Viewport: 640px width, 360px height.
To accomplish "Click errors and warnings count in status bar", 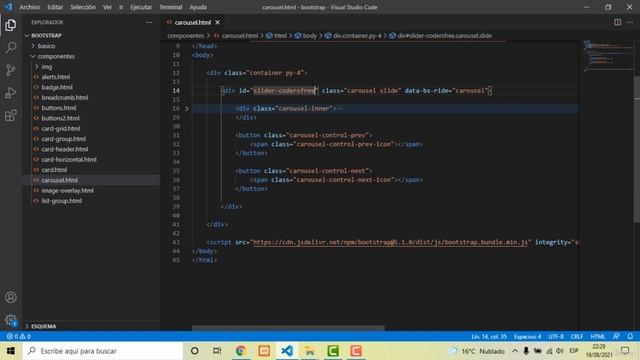I will coord(18,336).
